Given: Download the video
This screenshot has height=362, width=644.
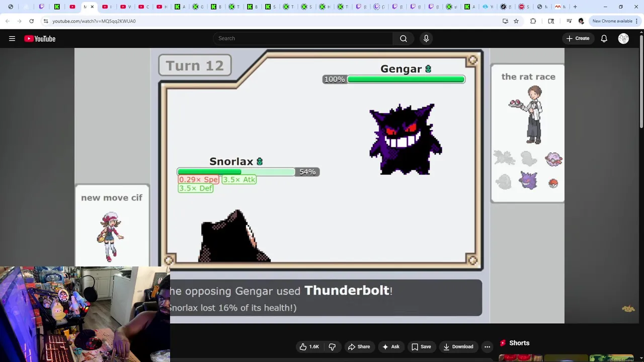Looking at the screenshot, I should tap(458, 347).
